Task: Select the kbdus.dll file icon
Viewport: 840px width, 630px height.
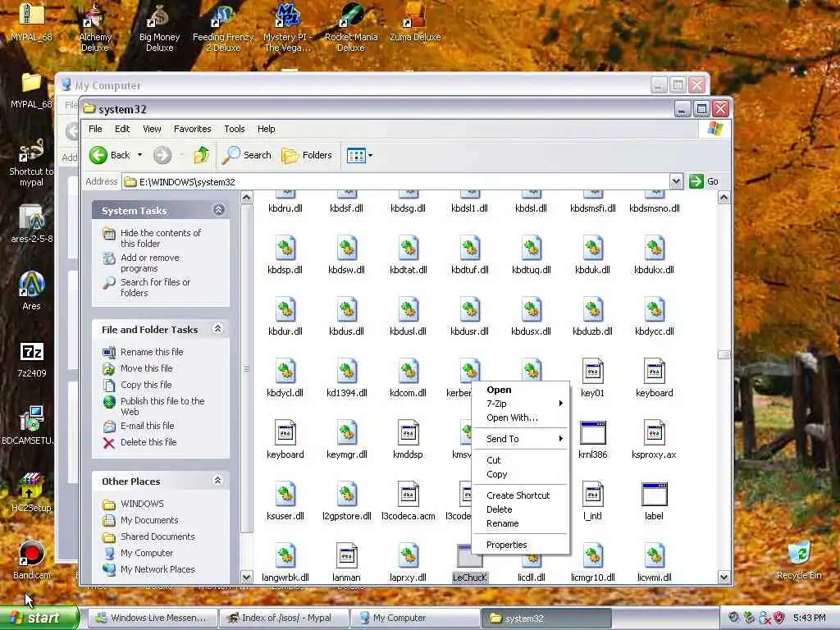Action: pyautogui.click(x=347, y=311)
